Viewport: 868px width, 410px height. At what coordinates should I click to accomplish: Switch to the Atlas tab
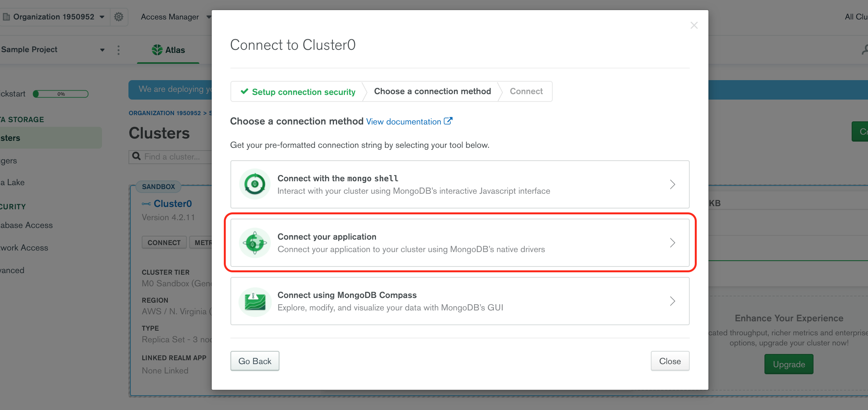coord(168,50)
